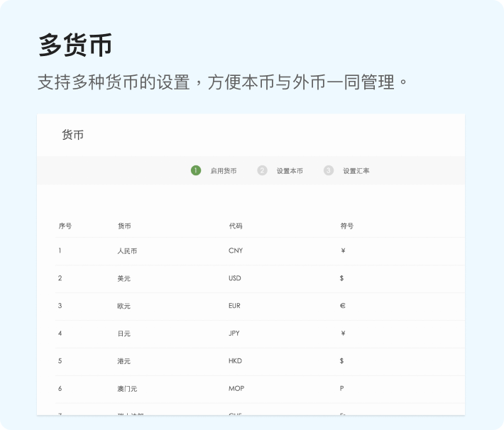This screenshot has height=430, width=504.
Task: Click row number 1 of 人民币
Action: coord(60,250)
